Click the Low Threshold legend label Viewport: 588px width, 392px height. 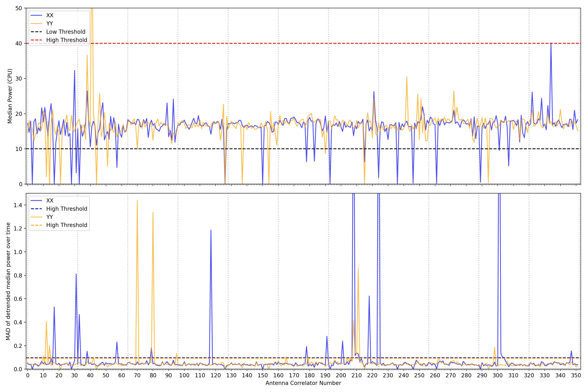66,32
